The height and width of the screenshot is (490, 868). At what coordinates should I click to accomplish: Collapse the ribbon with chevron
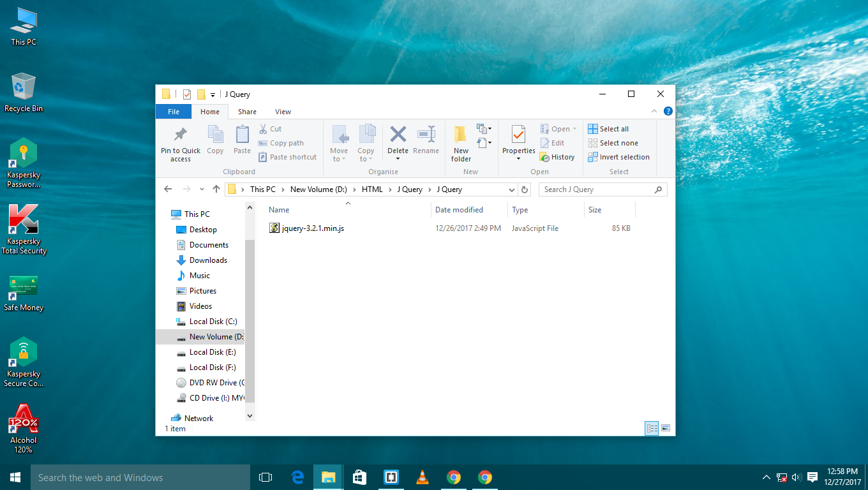click(654, 112)
